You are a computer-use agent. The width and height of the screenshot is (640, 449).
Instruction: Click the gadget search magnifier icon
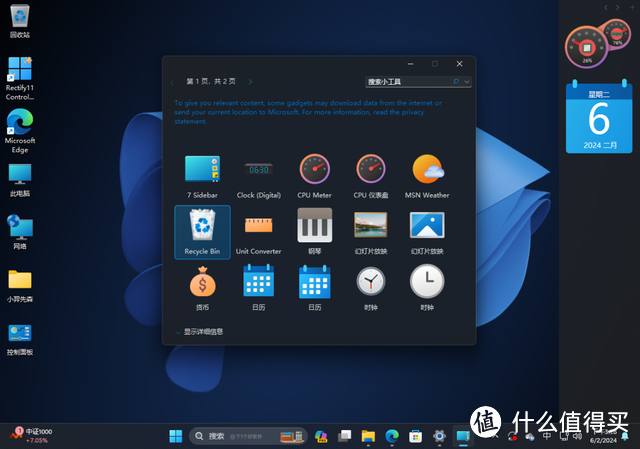click(456, 82)
